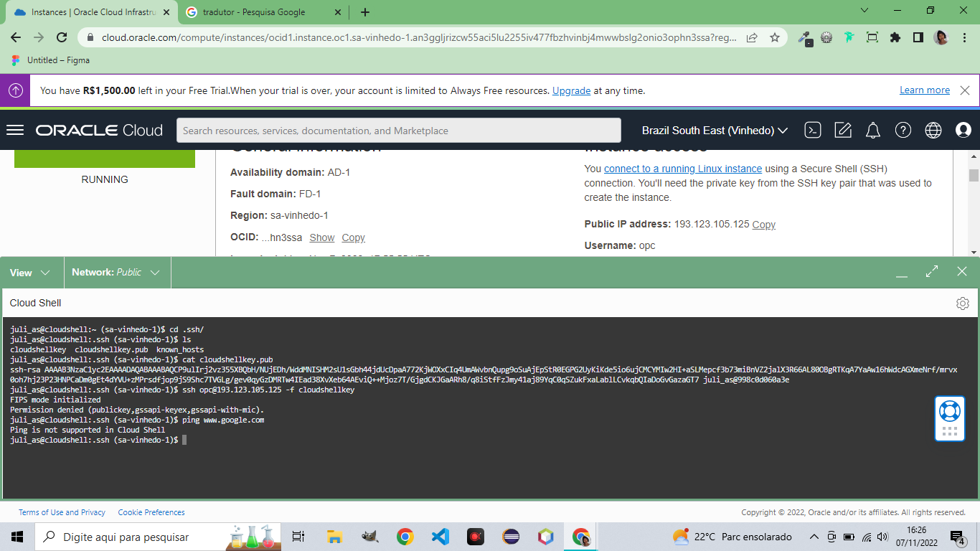Image resolution: width=980 pixels, height=551 pixels.
Task: Open File Explorer from taskbar
Action: point(334,537)
